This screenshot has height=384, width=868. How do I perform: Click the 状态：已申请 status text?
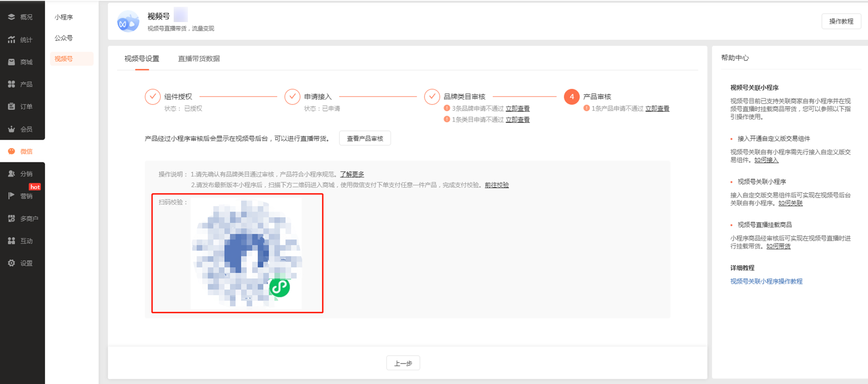pos(322,109)
